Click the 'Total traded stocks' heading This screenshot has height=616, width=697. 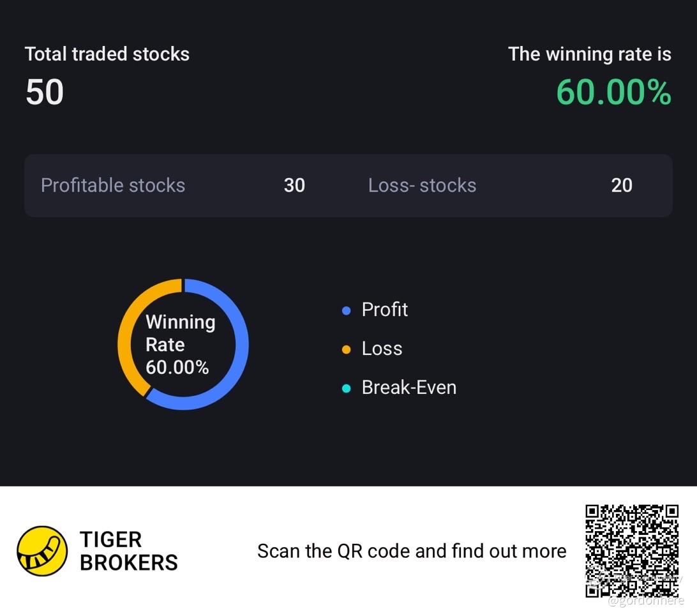pos(107,54)
